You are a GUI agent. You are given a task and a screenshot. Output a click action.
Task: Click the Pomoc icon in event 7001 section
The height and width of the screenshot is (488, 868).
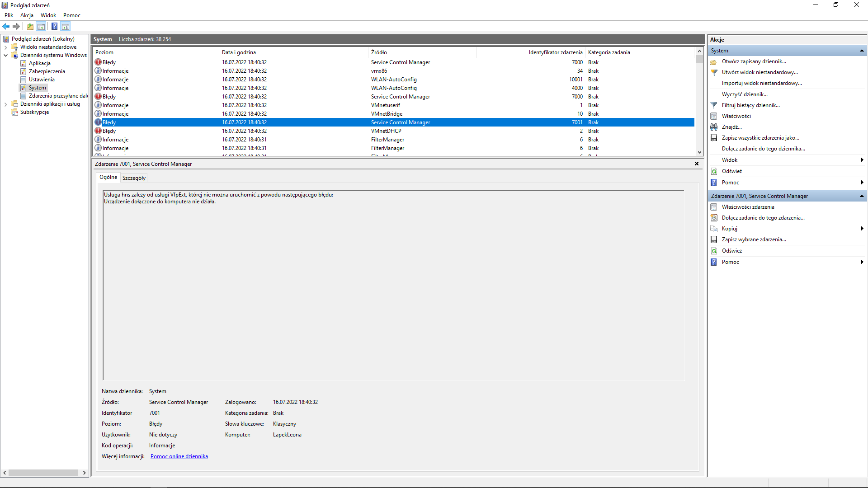[714, 262]
